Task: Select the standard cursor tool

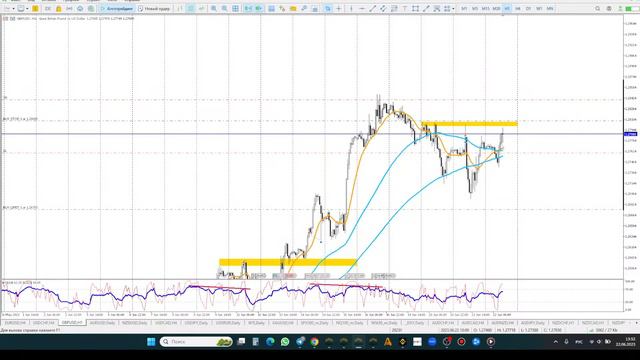Action: tap(328, 9)
